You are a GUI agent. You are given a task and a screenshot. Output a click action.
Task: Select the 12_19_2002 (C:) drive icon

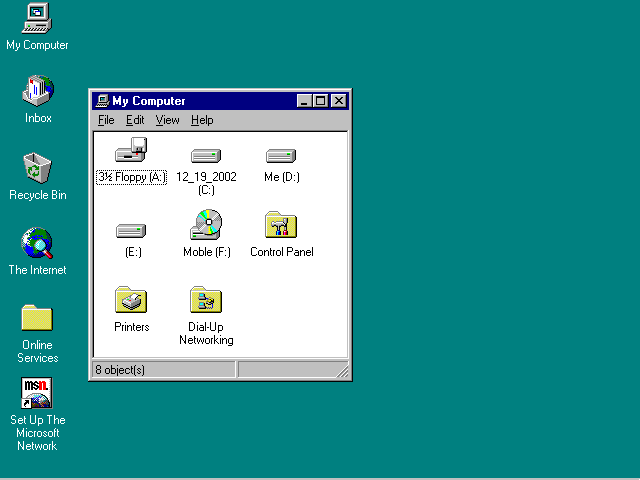206,156
